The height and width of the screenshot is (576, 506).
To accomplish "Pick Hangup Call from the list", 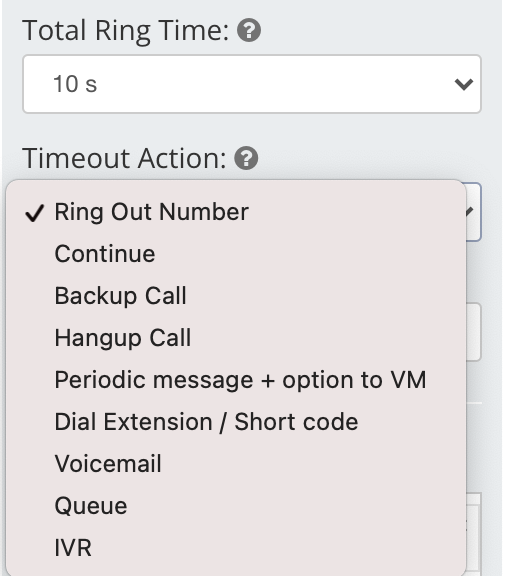I will coord(236,338).
